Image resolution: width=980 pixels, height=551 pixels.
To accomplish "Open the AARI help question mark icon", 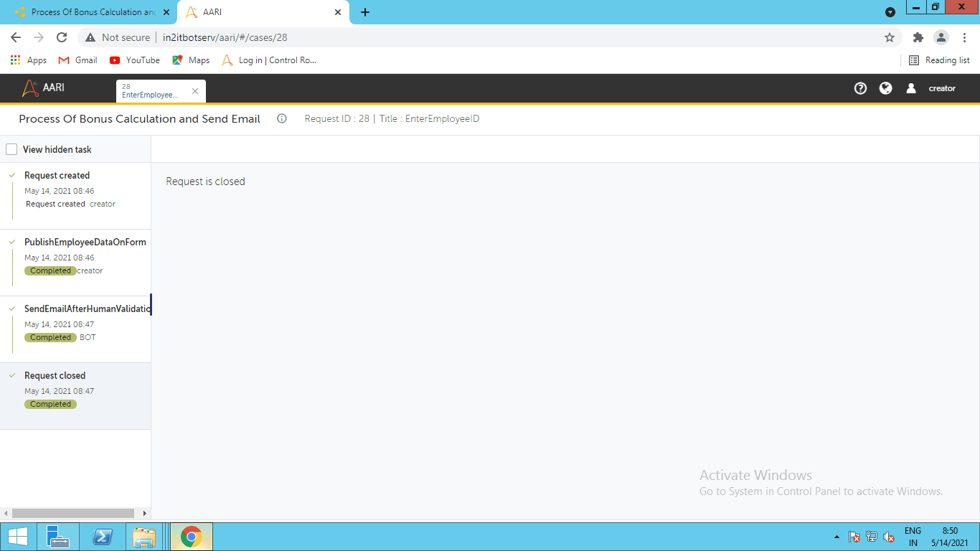I will tap(861, 88).
